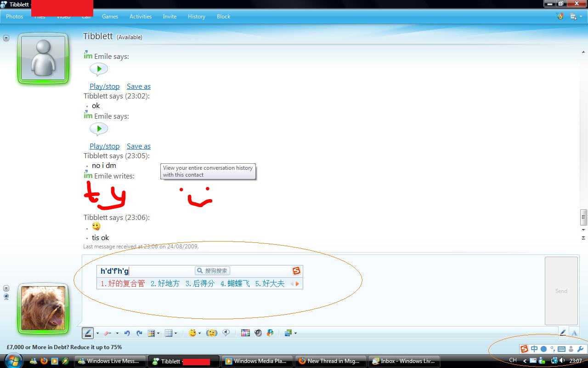The width and height of the screenshot is (588, 368).
Task: Click the first Play/stop link
Action: pos(104,86)
